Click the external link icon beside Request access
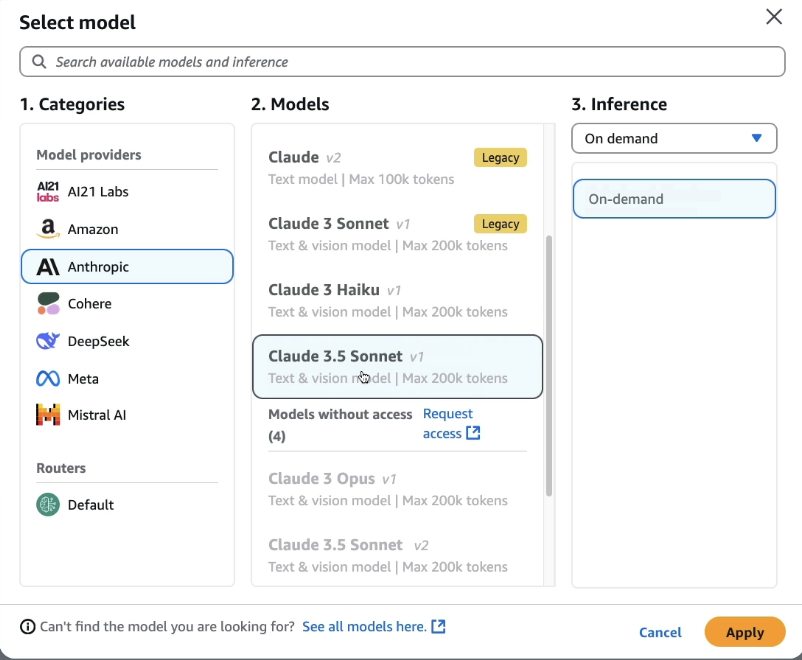This screenshot has width=802, height=660. [473, 433]
